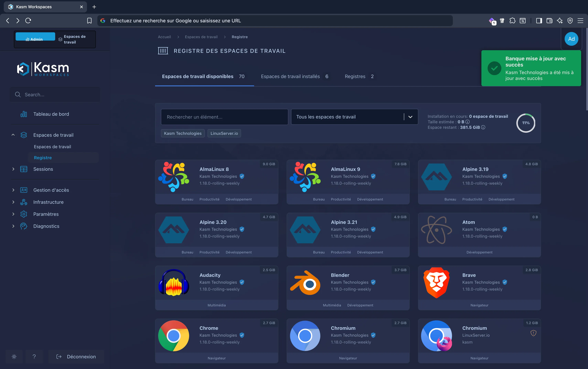Click the Audacity headphones icon
Image resolution: width=588 pixels, height=369 pixels.
tap(174, 283)
